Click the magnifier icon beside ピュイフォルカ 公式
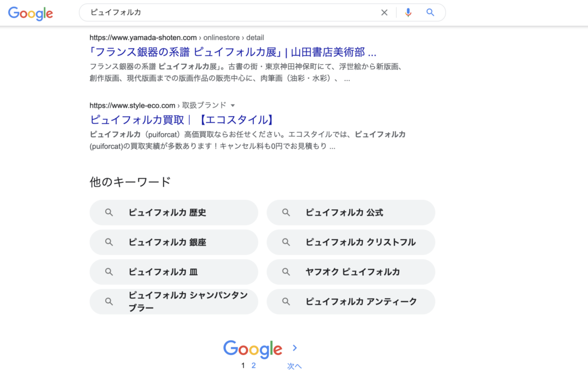The image size is (588, 385). point(286,213)
